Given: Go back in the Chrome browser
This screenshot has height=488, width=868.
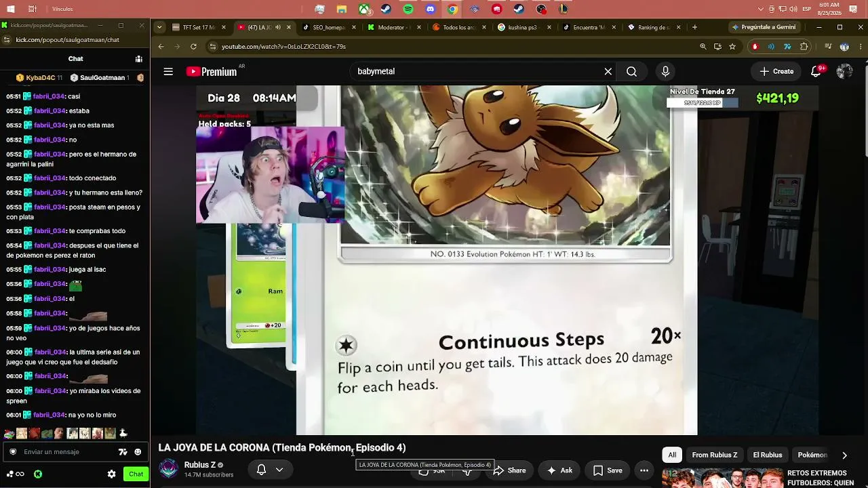Looking at the screenshot, I should coord(161,47).
